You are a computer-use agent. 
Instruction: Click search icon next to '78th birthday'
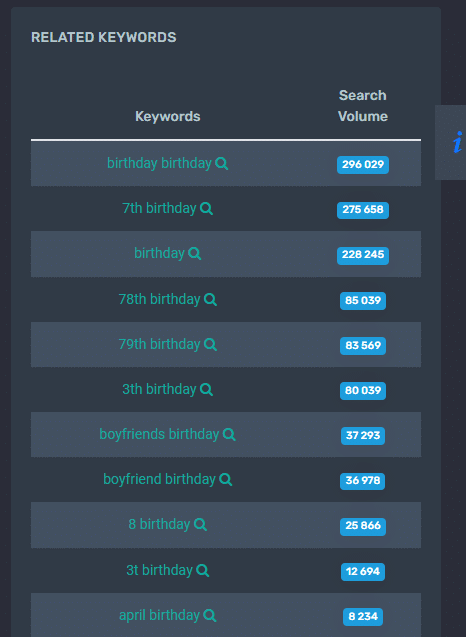tap(210, 300)
